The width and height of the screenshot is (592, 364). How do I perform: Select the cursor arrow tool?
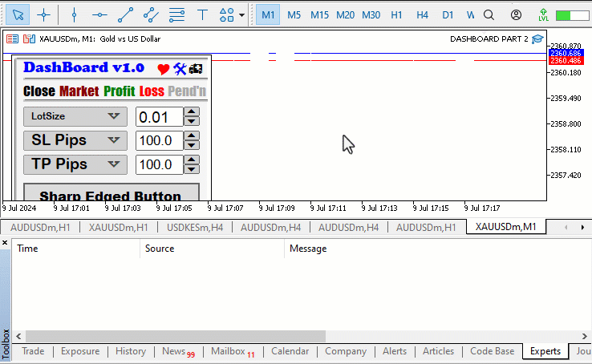pos(18,15)
